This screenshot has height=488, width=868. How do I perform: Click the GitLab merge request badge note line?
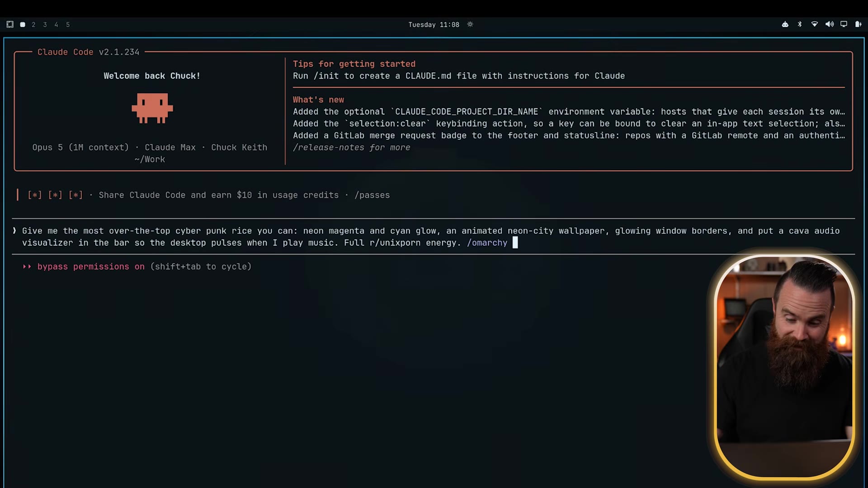(x=569, y=136)
